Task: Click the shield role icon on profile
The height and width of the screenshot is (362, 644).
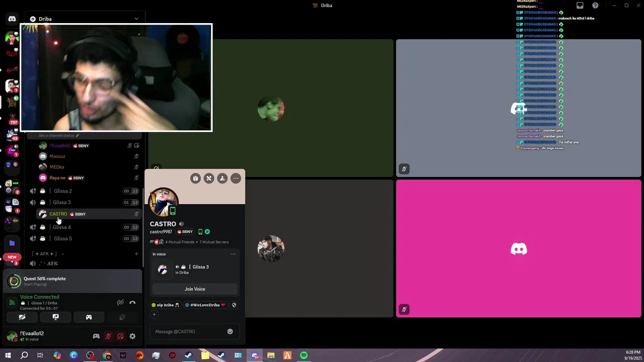Action: (234, 305)
